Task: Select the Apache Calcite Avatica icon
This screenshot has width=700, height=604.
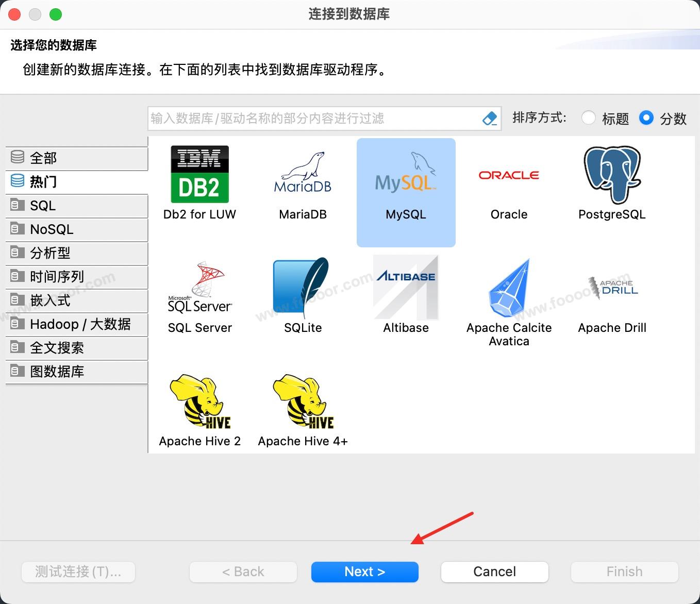Action: pyautogui.click(x=509, y=288)
